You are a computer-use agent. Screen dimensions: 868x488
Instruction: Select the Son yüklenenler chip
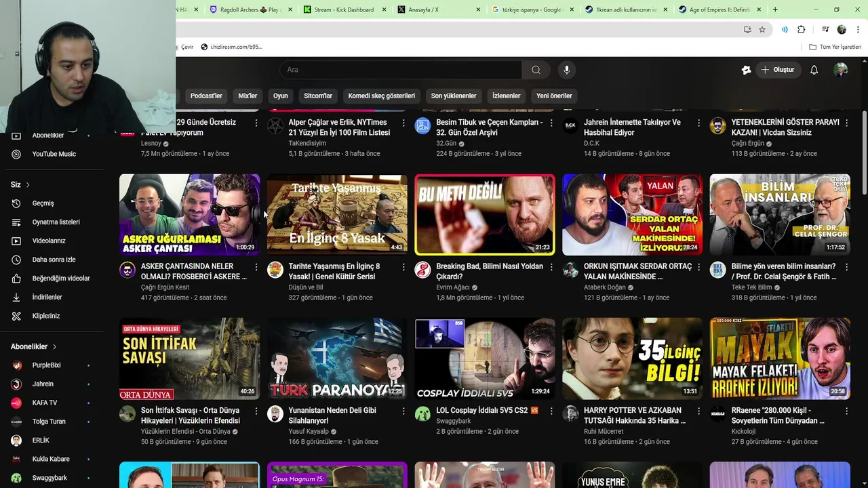click(x=454, y=96)
